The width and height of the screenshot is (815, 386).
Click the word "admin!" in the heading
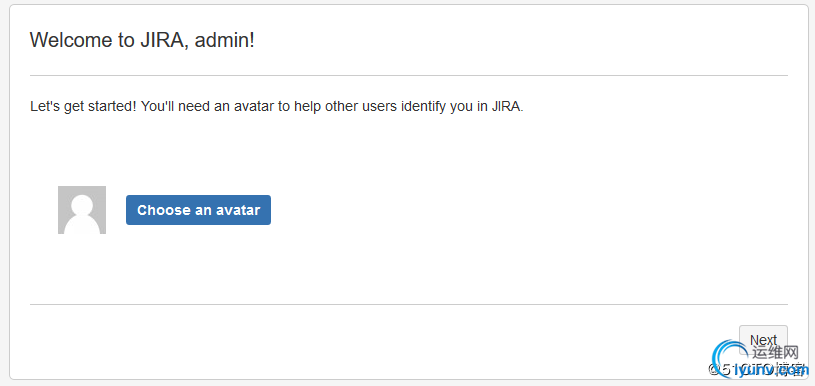pyautogui.click(x=225, y=40)
